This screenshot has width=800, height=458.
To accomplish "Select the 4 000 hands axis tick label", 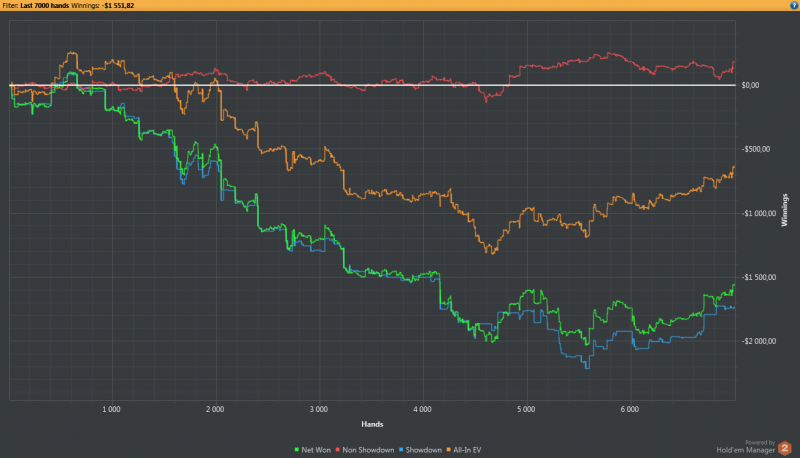I will coord(422,410).
